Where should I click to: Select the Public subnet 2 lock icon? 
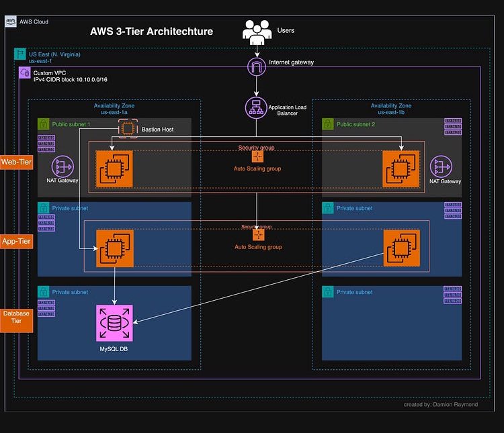[x=328, y=124]
